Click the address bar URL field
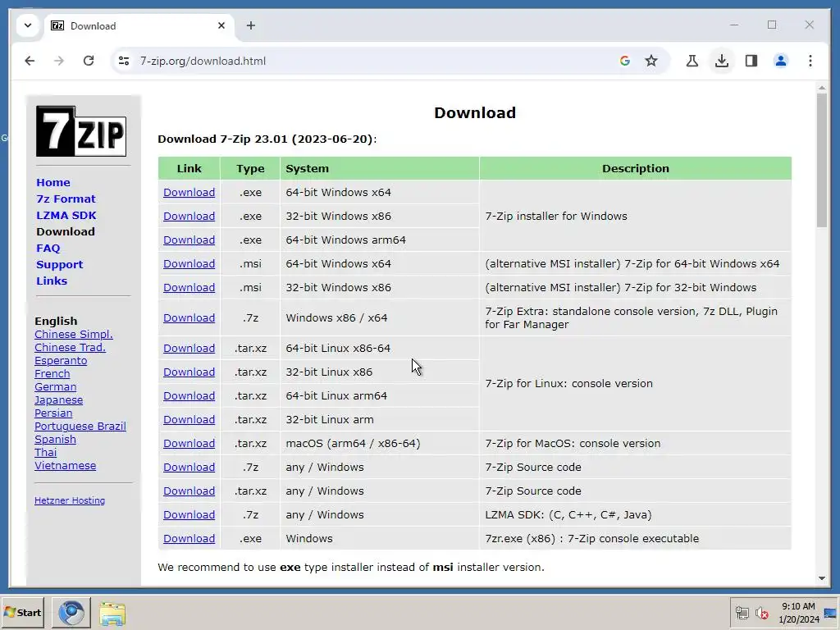 375,61
